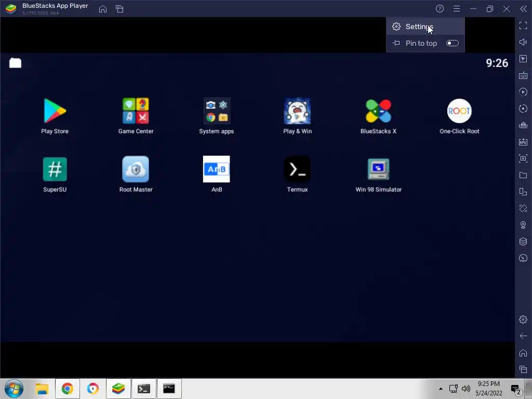Screen dimensions: 532x399
Task: Launch Win 98 Simulator
Action: point(378,169)
